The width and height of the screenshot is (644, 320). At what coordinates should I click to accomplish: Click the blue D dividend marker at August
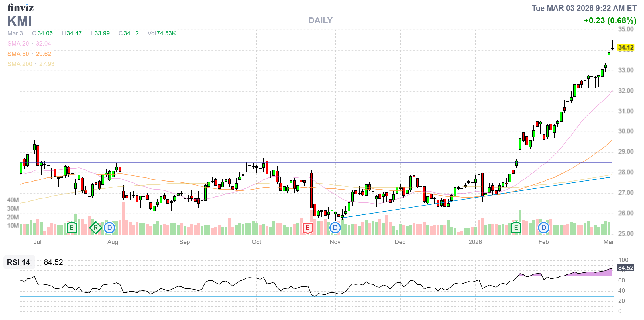(109, 228)
